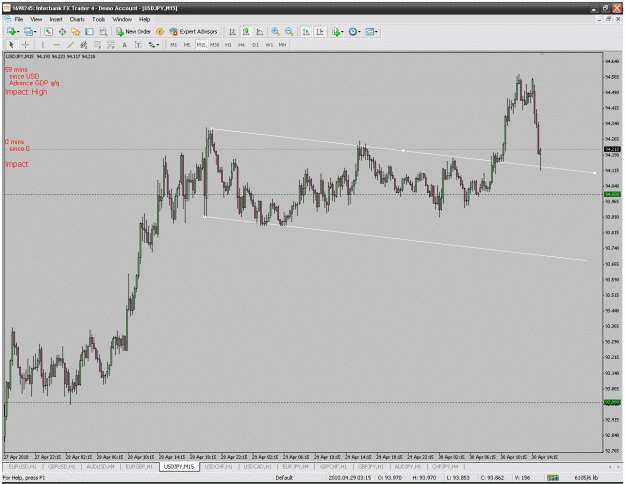Switch to the GBPCHF,H1 chart tab
The height and width of the screenshot is (484, 625).
333,466
